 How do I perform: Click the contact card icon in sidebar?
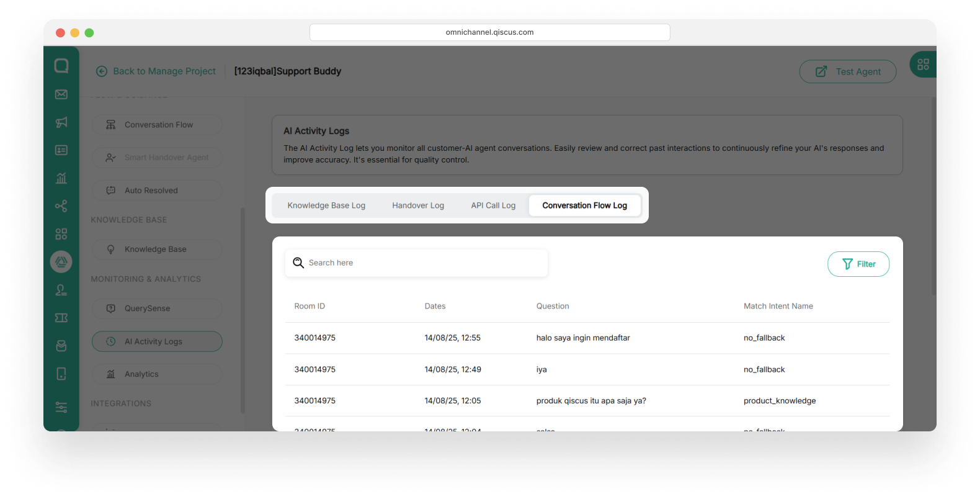(x=61, y=150)
